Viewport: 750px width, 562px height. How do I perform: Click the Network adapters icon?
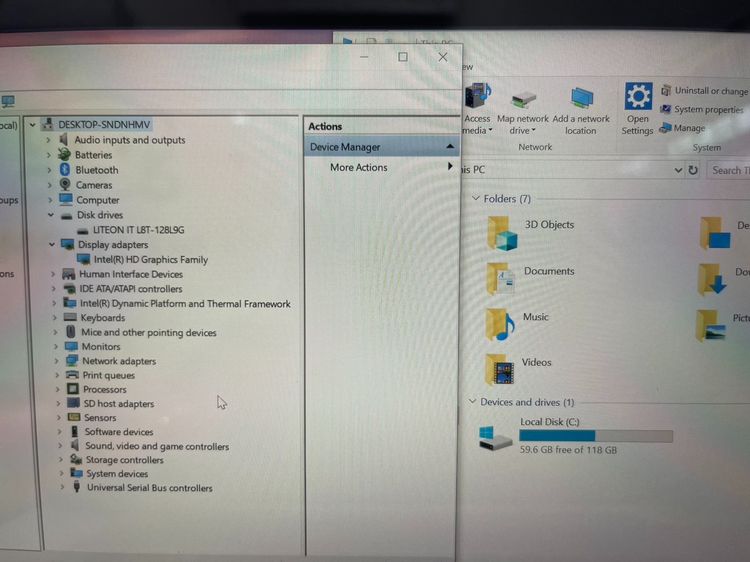click(72, 361)
